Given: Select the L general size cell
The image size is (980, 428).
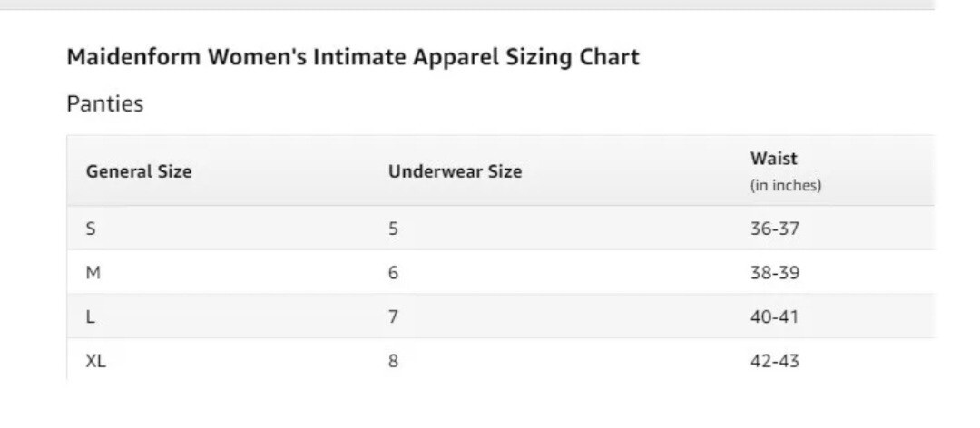Looking at the screenshot, I should (91, 317).
